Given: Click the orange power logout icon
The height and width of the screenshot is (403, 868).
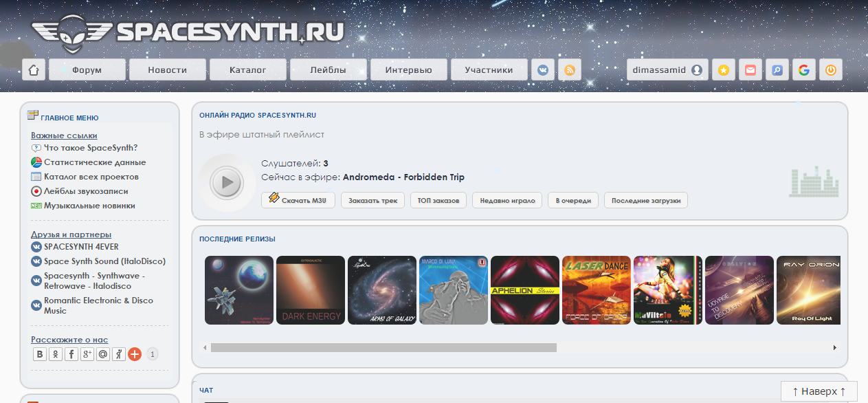Looking at the screenshot, I should tap(830, 69).
